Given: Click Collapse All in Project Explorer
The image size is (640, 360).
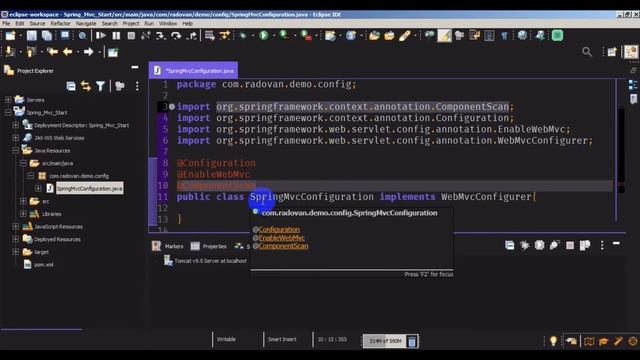Looking at the screenshot, I should tap(71, 86).
